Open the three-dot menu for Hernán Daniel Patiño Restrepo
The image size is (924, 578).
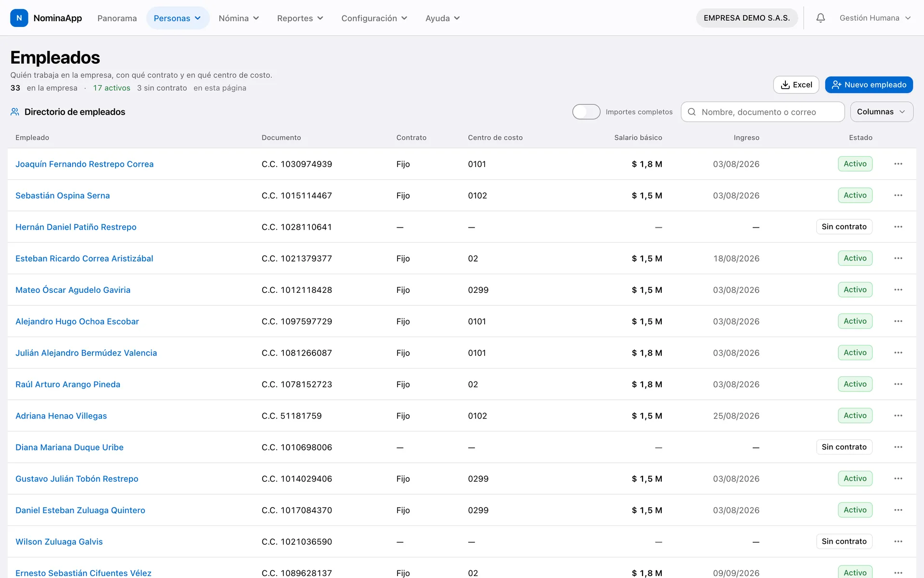point(898,227)
